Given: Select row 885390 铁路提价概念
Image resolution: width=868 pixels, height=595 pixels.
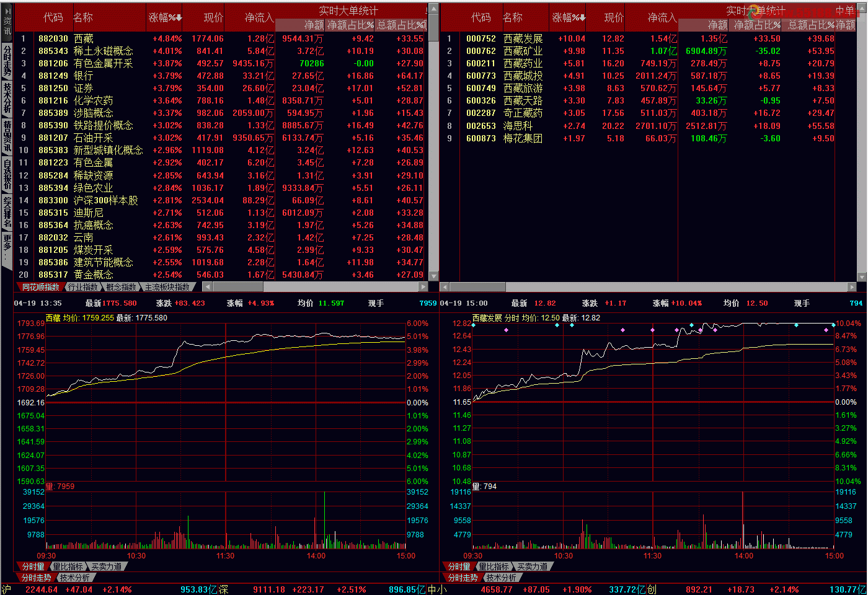Looking at the screenshot, I should pos(221,125).
